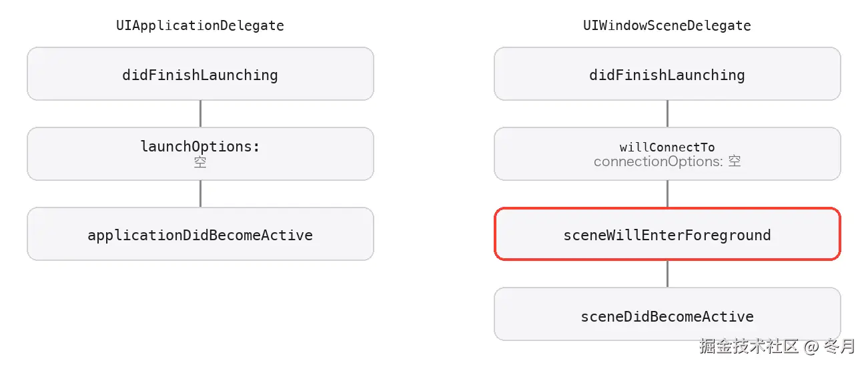
Task: Click the author name 冬月
Action: click(x=839, y=346)
